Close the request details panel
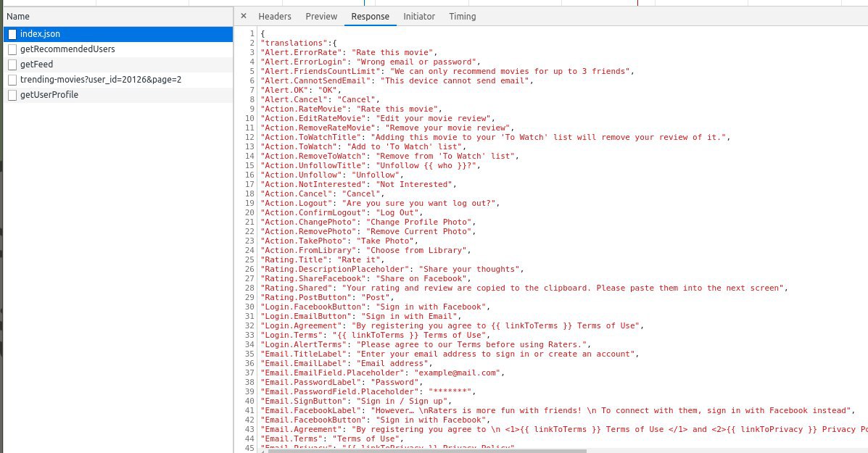 (x=244, y=16)
